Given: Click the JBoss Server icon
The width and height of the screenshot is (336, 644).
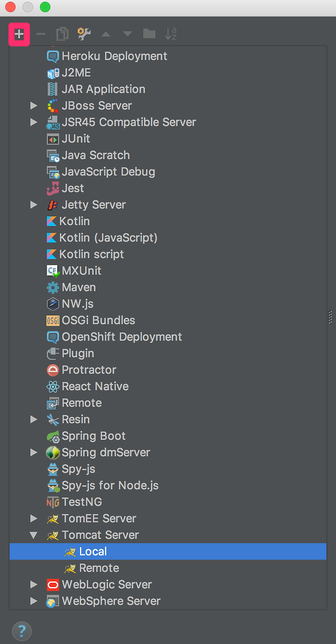Looking at the screenshot, I should (x=53, y=106).
